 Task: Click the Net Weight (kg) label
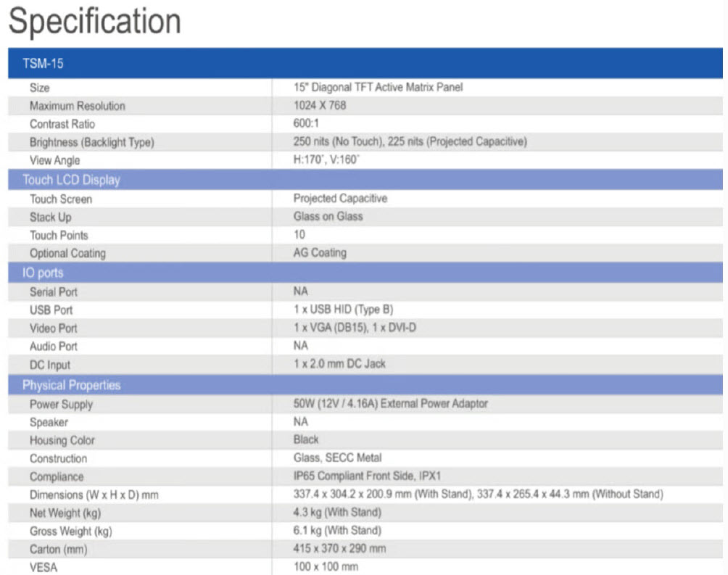click(65, 513)
